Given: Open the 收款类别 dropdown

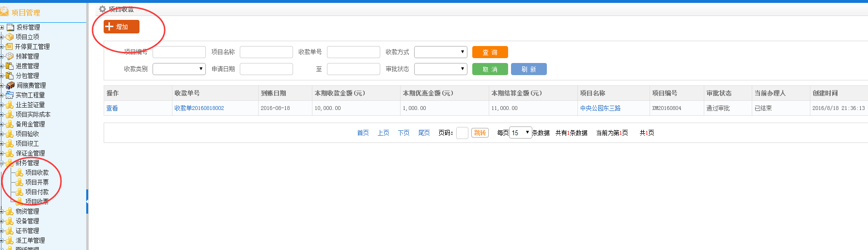Looking at the screenshot, I should (179, 69).
